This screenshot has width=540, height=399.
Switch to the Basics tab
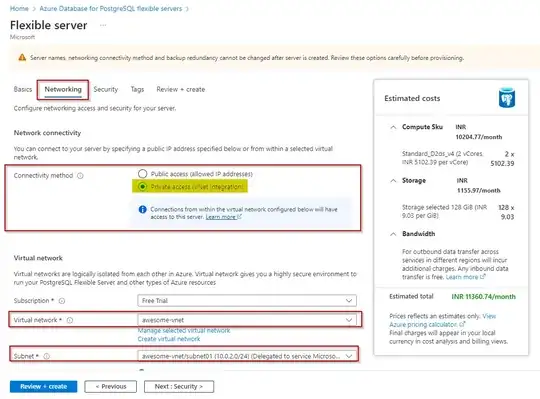click(23, 89)
